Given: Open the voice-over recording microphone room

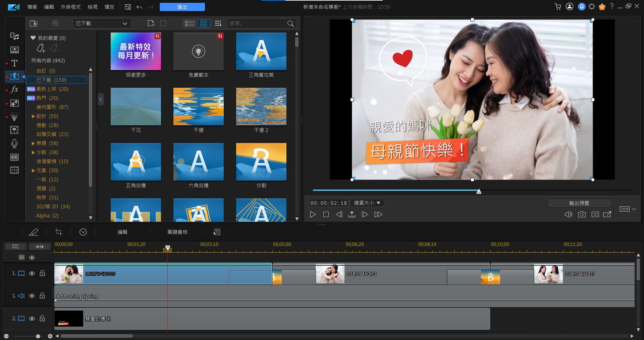Looking at the screenshot, I should 14,144.
